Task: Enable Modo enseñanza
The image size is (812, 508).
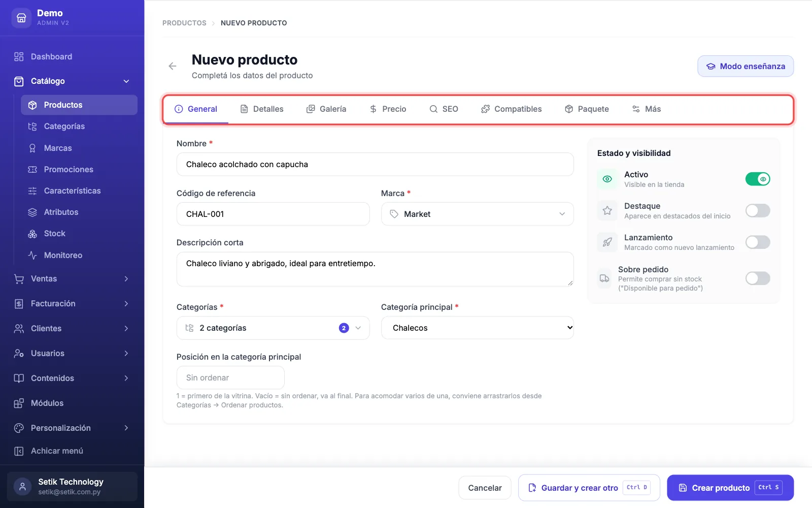Action: (x=746, y=66)
